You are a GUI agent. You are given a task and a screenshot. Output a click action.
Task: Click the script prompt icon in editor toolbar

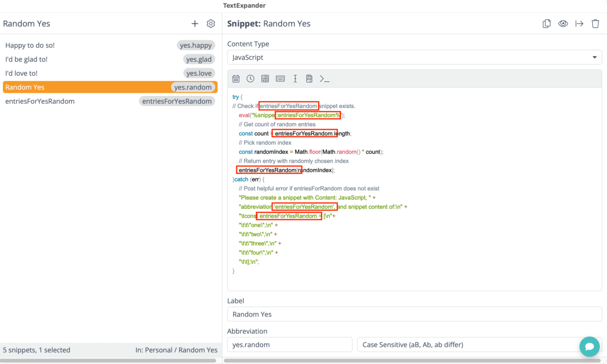pos(325,79)
